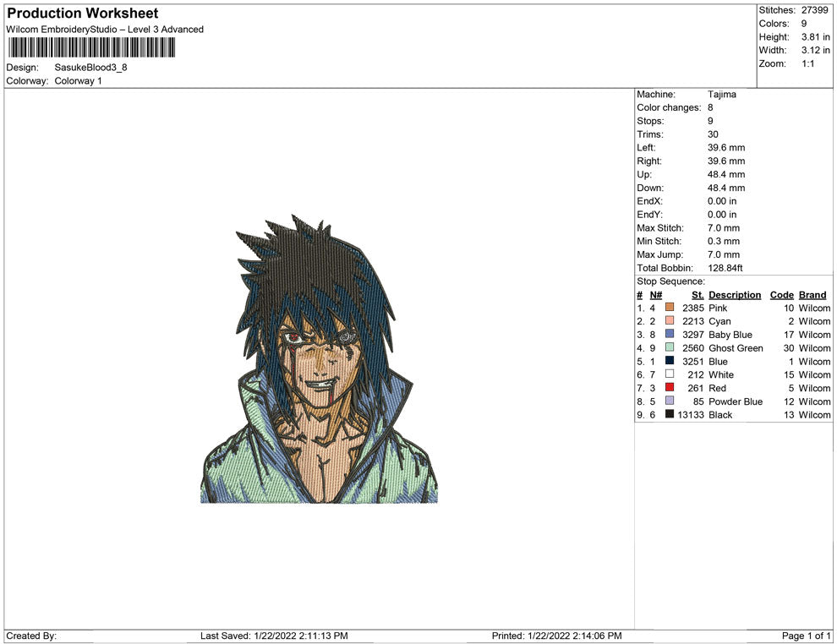
Task: Click the Total Bobbin value '128.84ft'
Action: point(725,268)
